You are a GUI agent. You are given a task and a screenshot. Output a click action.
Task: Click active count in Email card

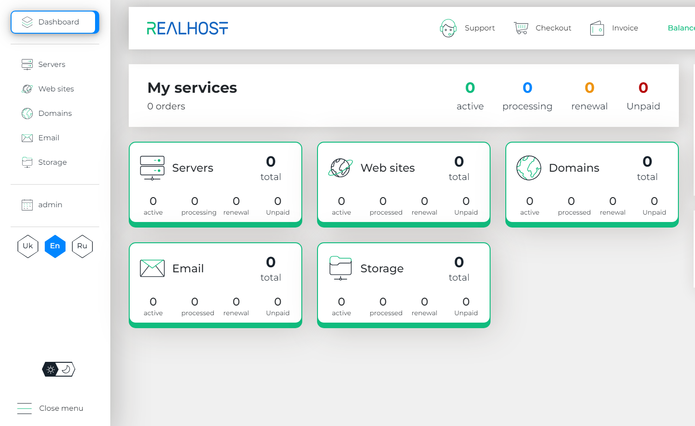coord(153,302)
